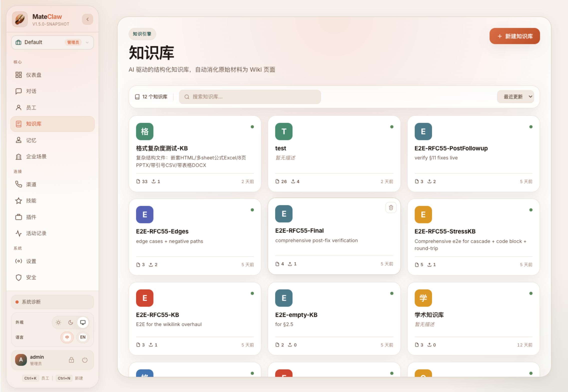Open E2E-RFC55-PostFollowup title

tap(451, 148)
